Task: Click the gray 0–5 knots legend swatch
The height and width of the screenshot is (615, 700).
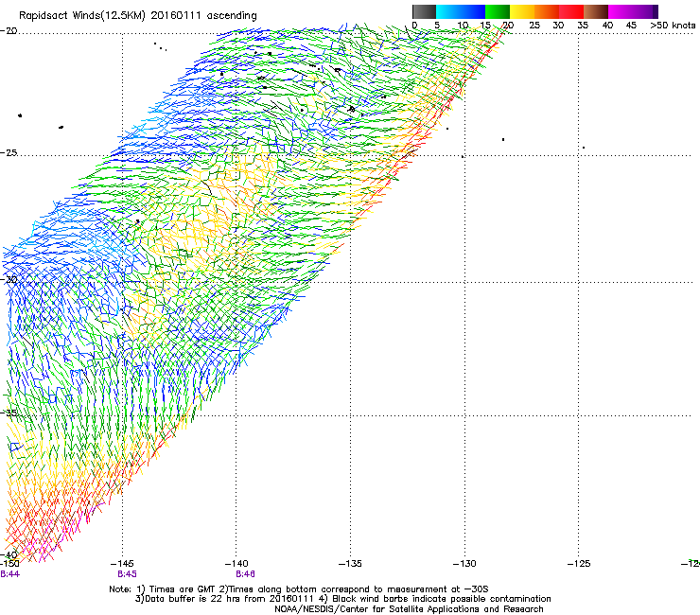Action: tap(424, 11)
